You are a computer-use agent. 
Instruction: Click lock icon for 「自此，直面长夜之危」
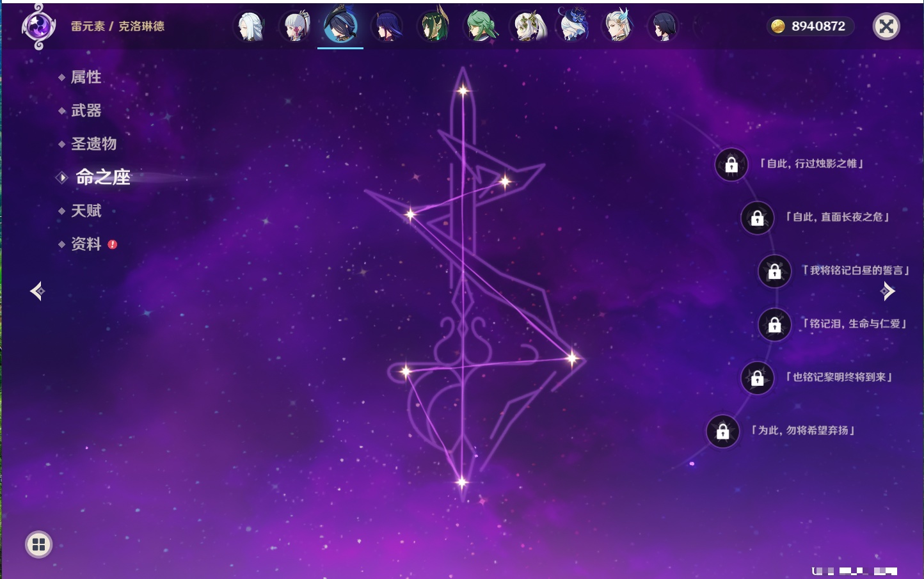(757, 218)
